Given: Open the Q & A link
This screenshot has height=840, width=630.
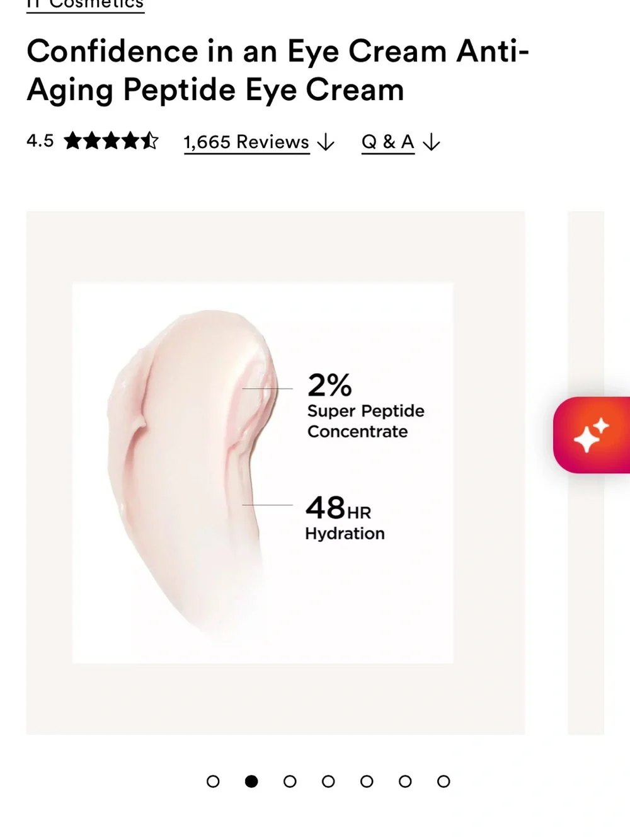Looking at the screenshot, I should tap(388, 142).
